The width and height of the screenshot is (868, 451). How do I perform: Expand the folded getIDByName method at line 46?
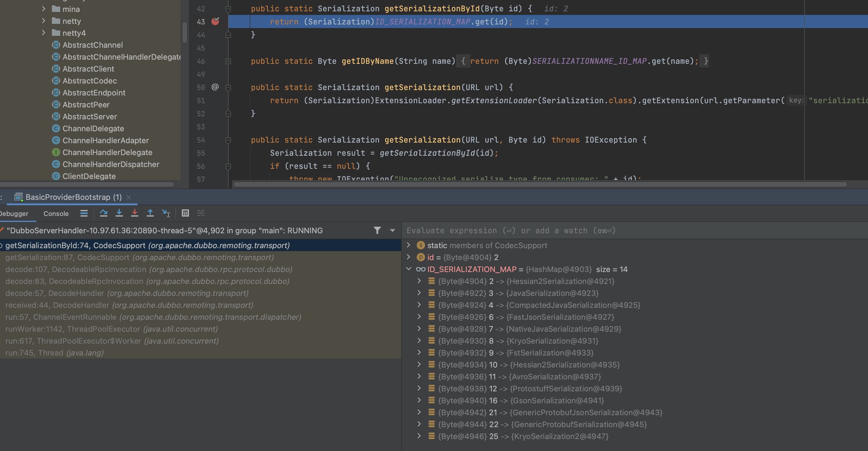click(x=228, y=61)
